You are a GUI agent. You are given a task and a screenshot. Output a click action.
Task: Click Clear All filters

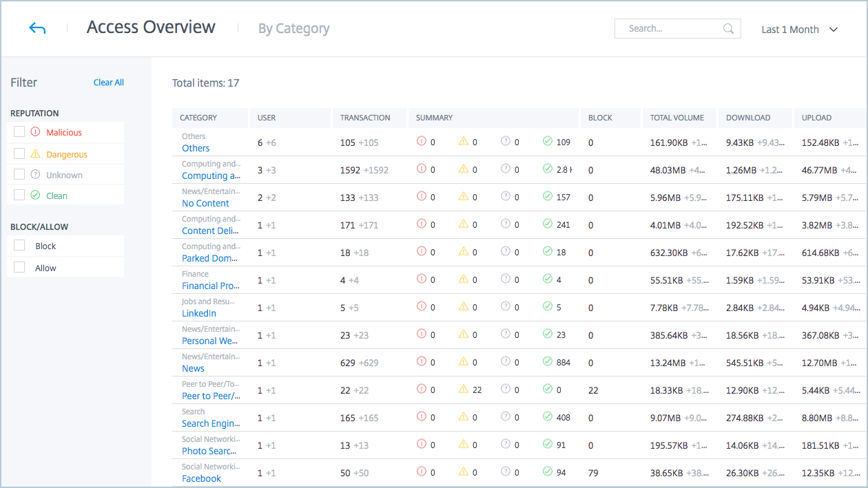(109, 83)
